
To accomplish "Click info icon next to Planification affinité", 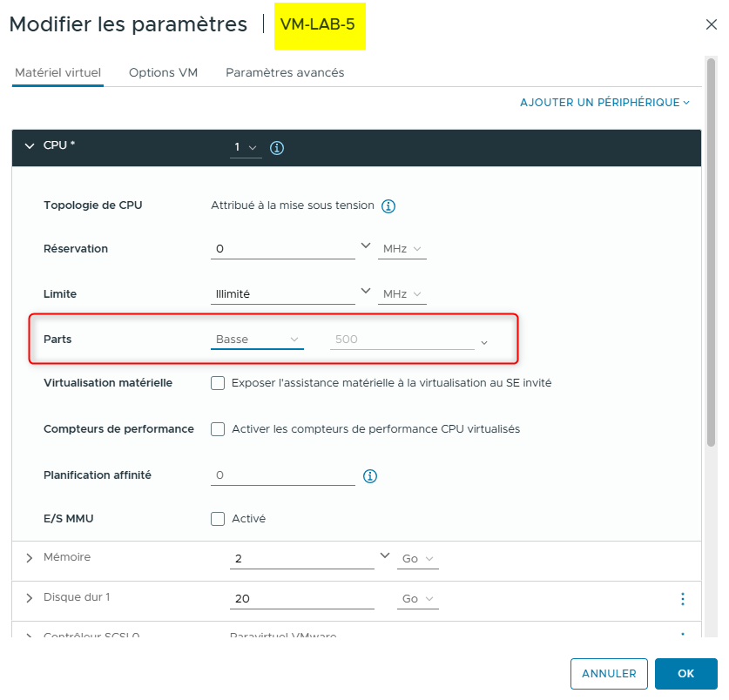I will click(x=369, y=476).
